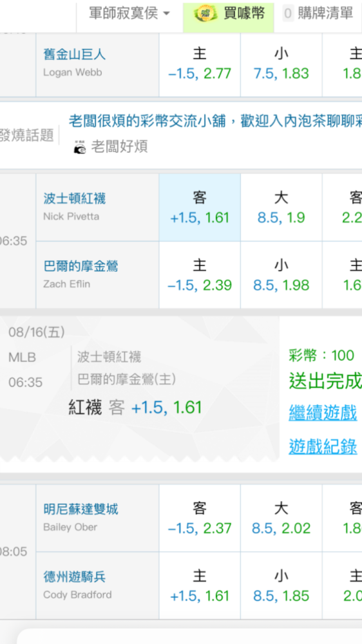This screenshot has height=644, width=362.
Task: Click the author name 老闆好煩
Action: click(x=119, y=147)
